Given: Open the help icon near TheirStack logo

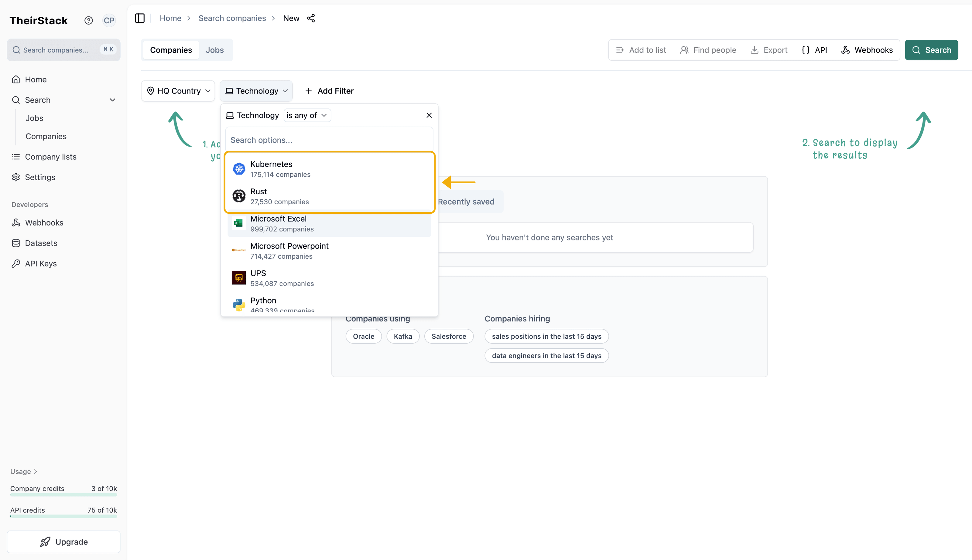Looking at the screenshot, I should 88,20.
